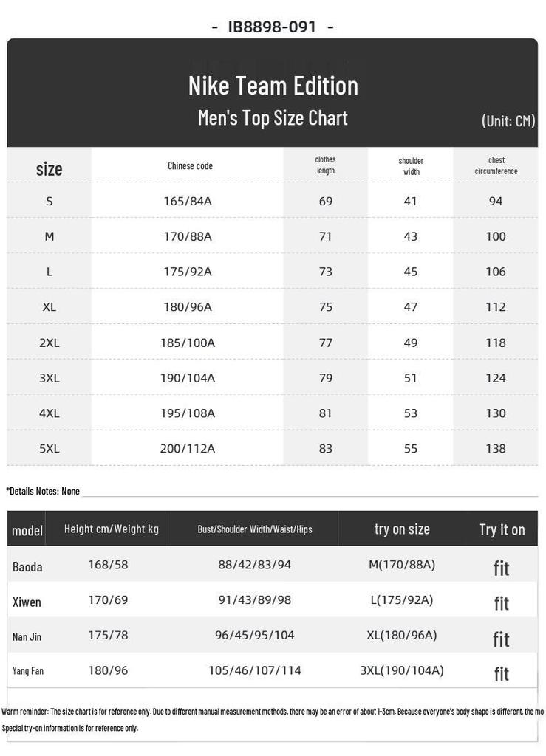Click the try on size header
This screenshot has width=546, height=756.
point(402,529)
